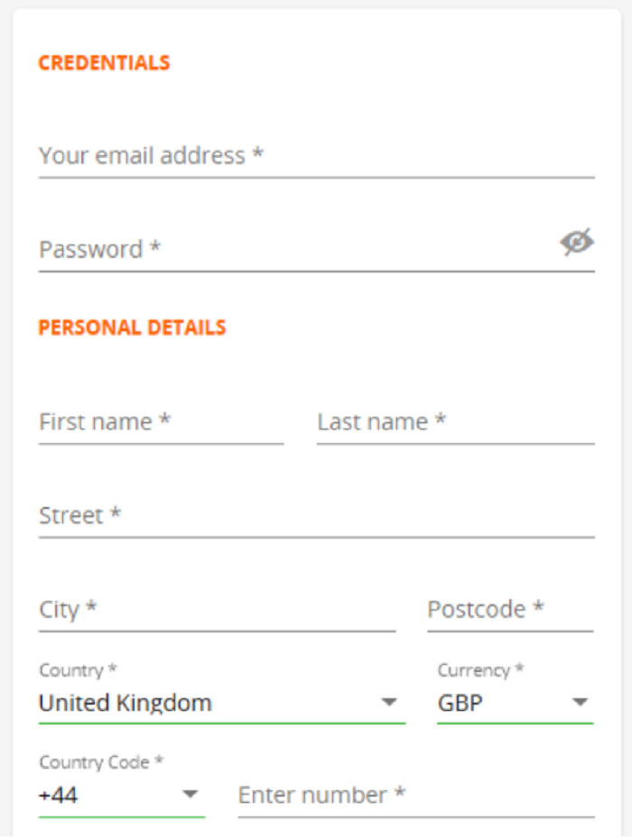Click the City input field
This screenshot has height=840, width=632.
pos(217,610)
